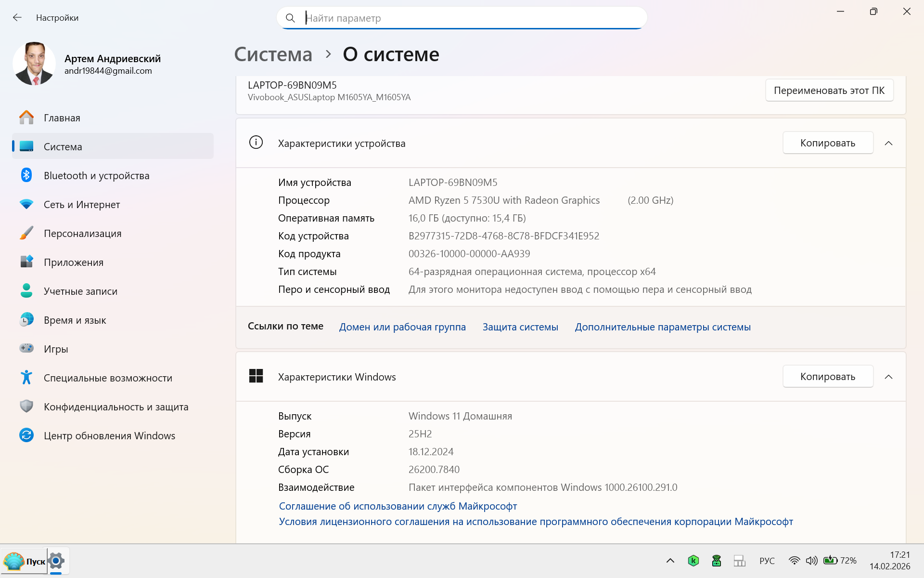
Task: Open the Приложения sidebar item
Action: 73,262
